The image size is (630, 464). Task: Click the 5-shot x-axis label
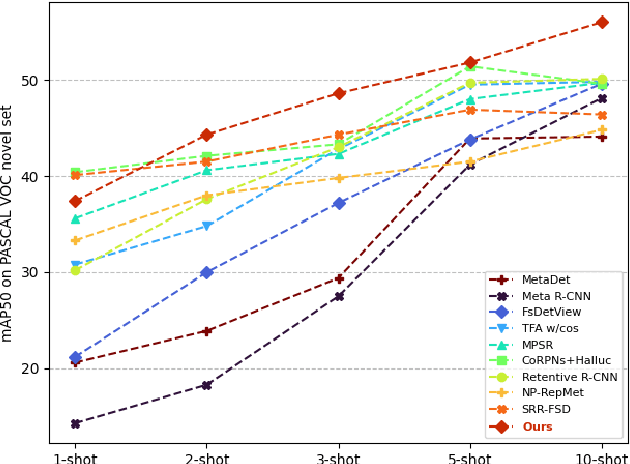click(x=470, y=458)
